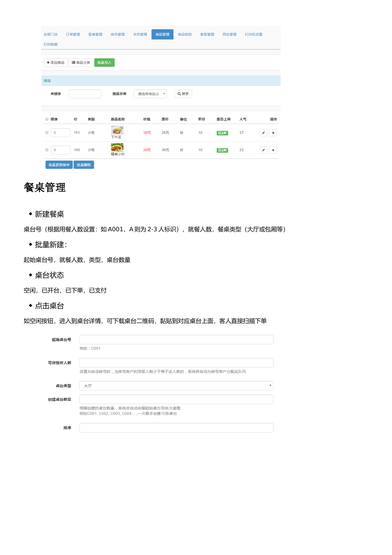Switch to the 会员管理 tab
Screen dimensions: 392x555
(140, 34)
